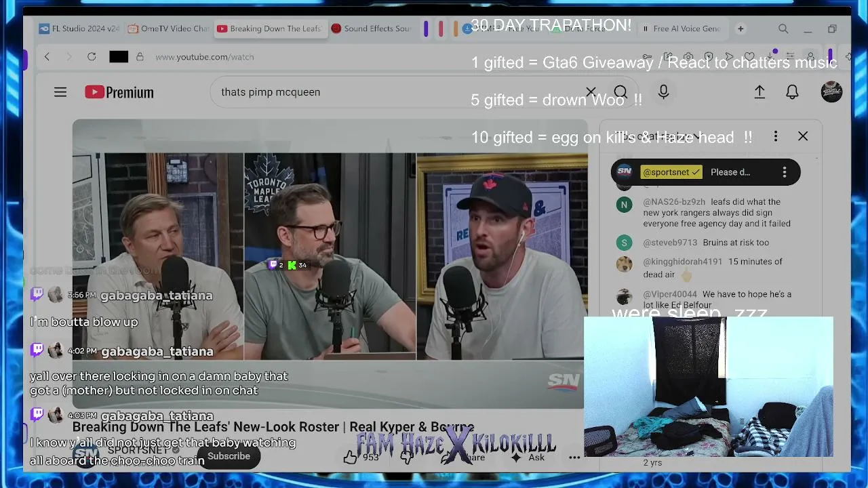Open a new browser tab
Screen dimensions: 868x488
point(741,29)
